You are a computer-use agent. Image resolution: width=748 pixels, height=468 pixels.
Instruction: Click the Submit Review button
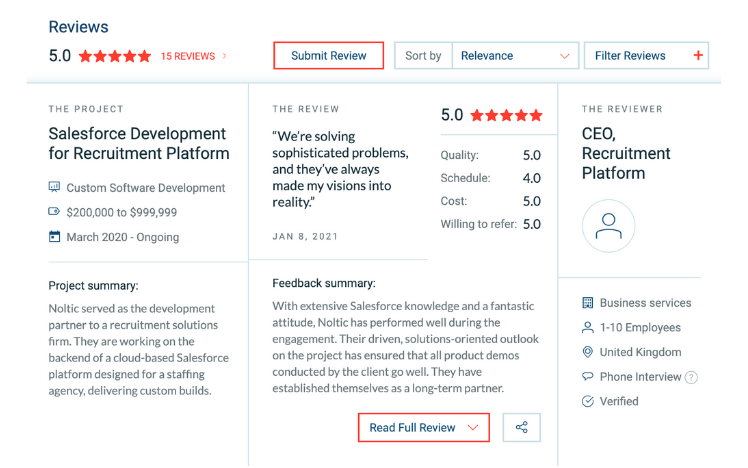(328, 56)
